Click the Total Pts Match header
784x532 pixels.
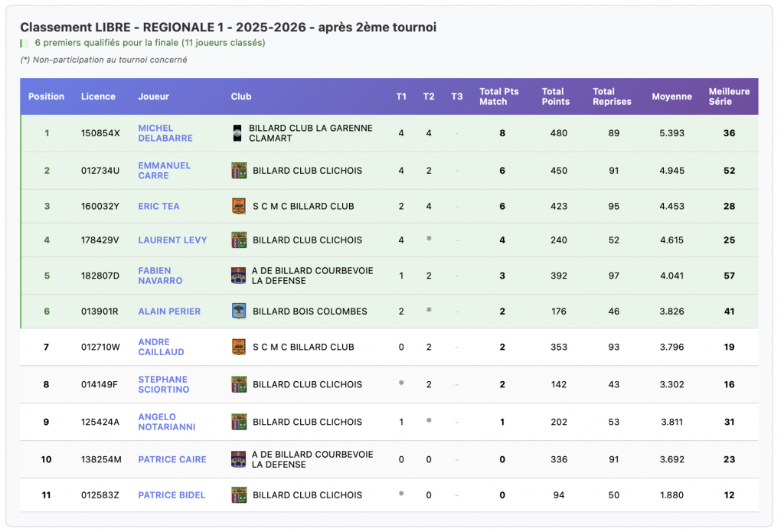(x=498, y=96)
